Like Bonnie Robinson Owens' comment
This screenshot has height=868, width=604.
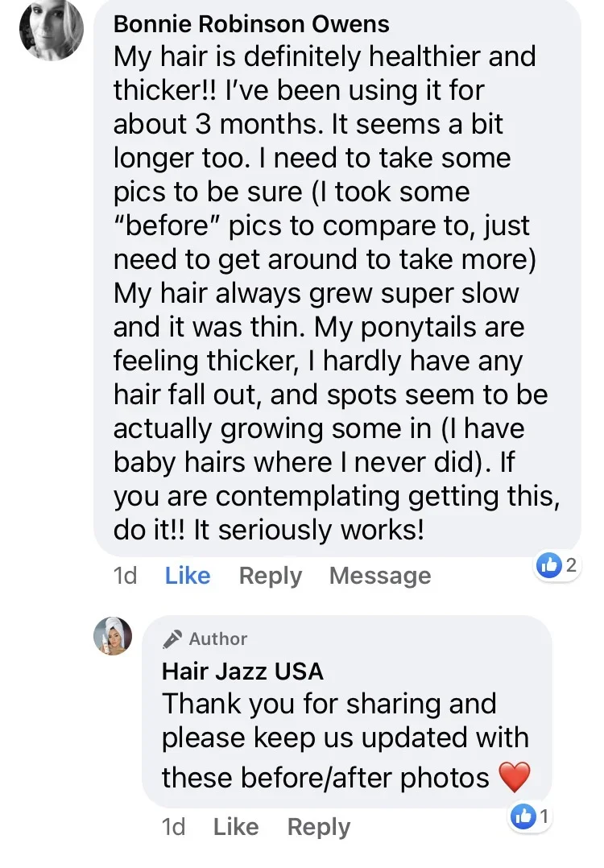[x=187, y=576]
